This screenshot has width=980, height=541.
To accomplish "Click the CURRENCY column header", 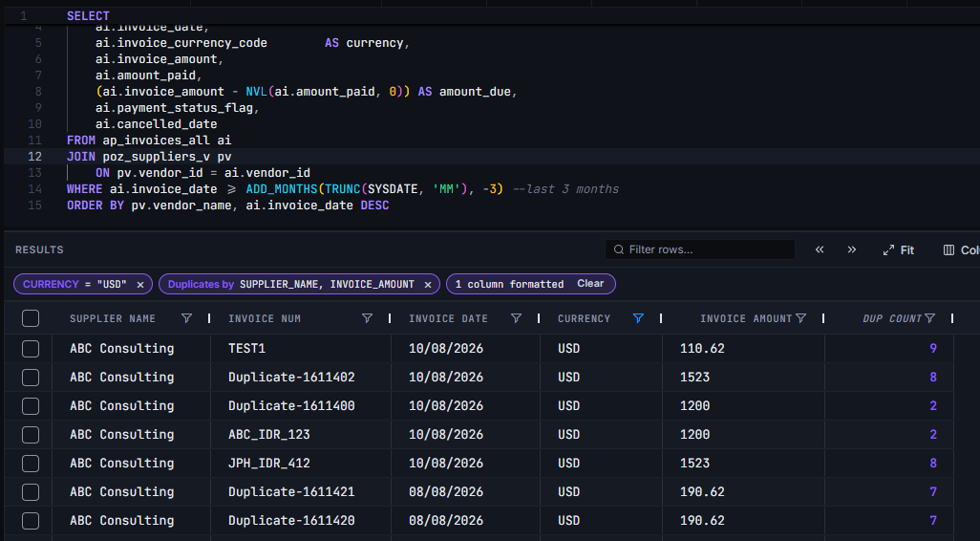I will tap(584, 318).
